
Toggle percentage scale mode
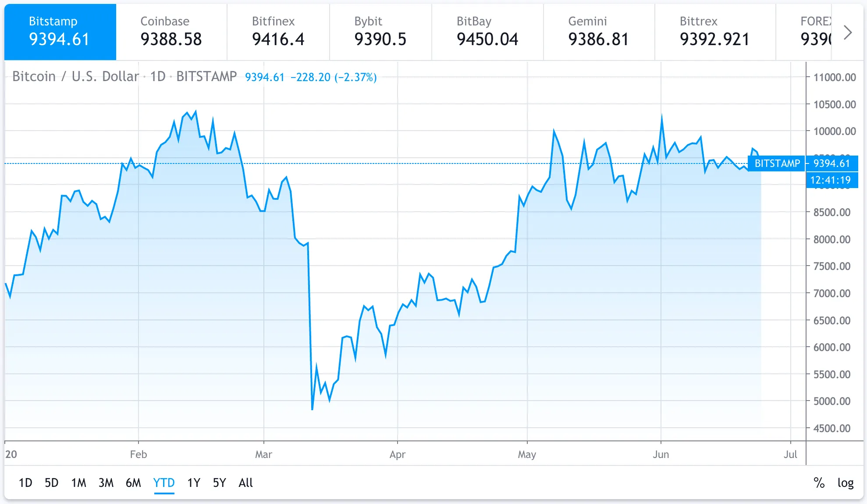(819, 483)
